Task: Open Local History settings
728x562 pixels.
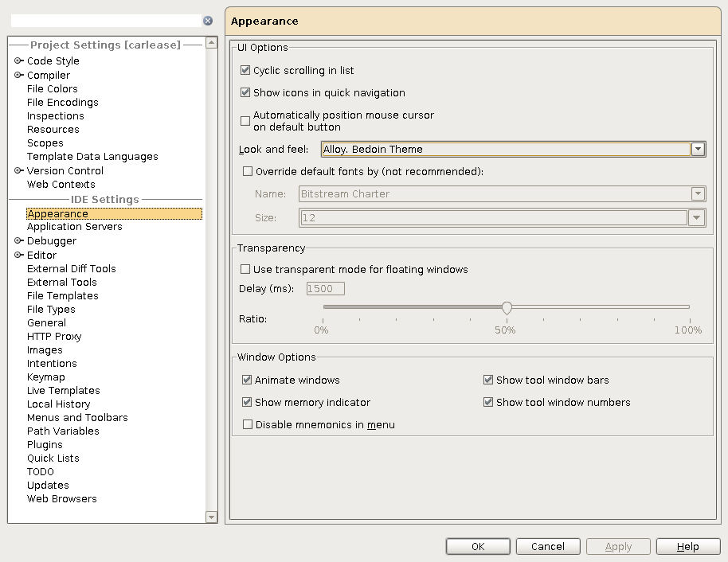Action: tap(58, 404)
